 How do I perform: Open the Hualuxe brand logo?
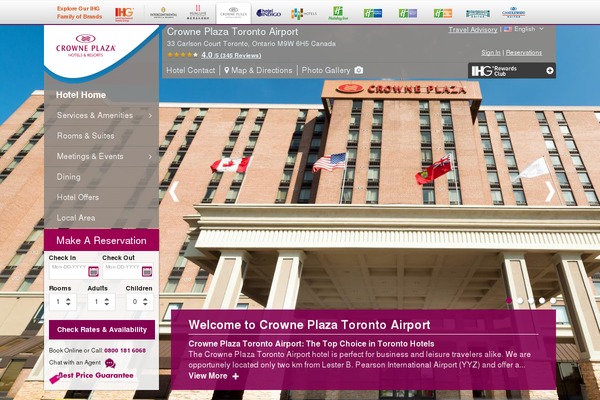(x=198, y=13)
